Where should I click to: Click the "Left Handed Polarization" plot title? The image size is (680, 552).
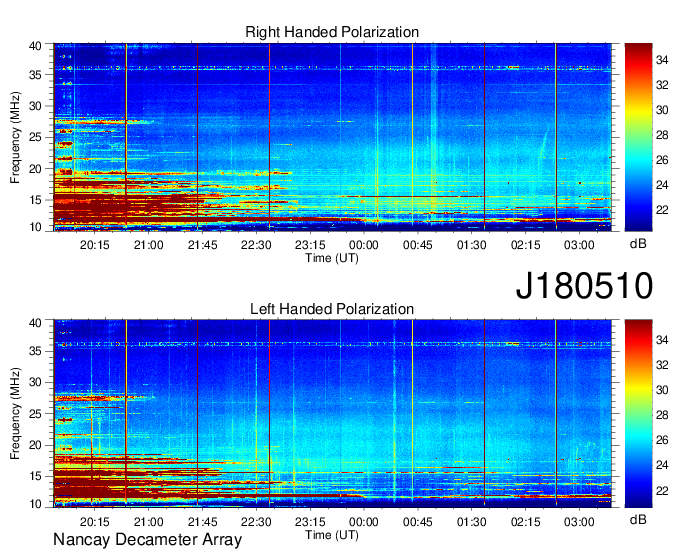[332, 309]
